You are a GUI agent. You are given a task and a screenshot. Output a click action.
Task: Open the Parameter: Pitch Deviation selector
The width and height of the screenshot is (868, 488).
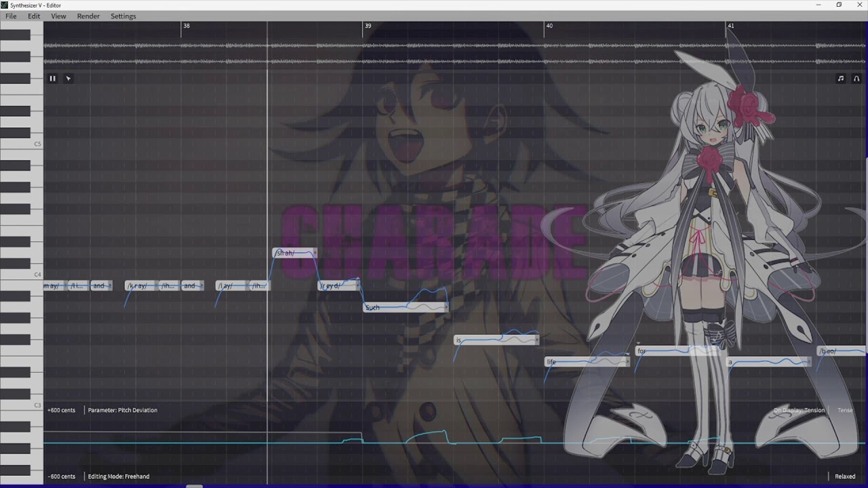tap(123, 410)
